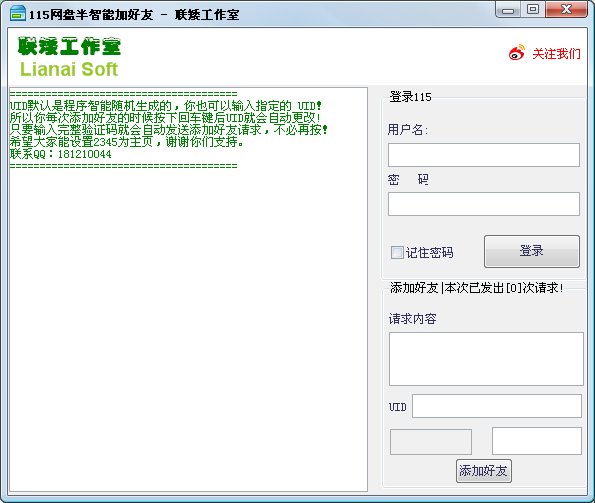Click into the 请求内容 text area
The image size is (595, 503).
tap(486, 359)
